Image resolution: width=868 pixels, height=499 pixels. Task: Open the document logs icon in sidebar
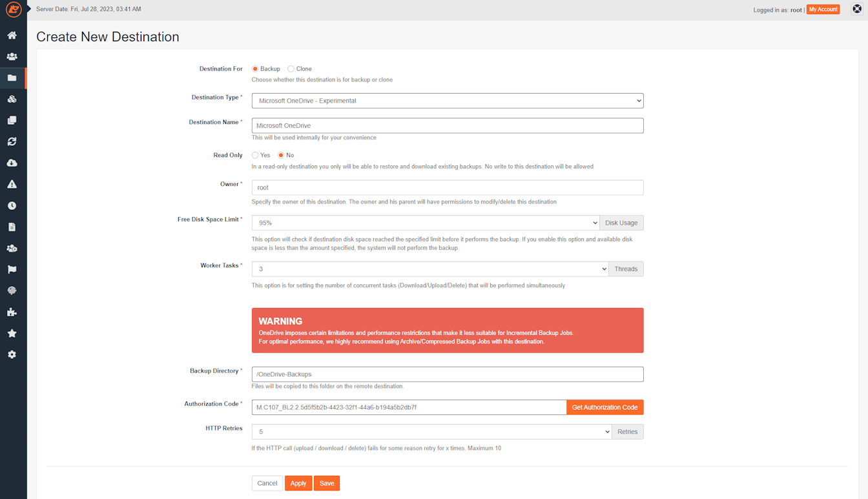coord(12,227)
